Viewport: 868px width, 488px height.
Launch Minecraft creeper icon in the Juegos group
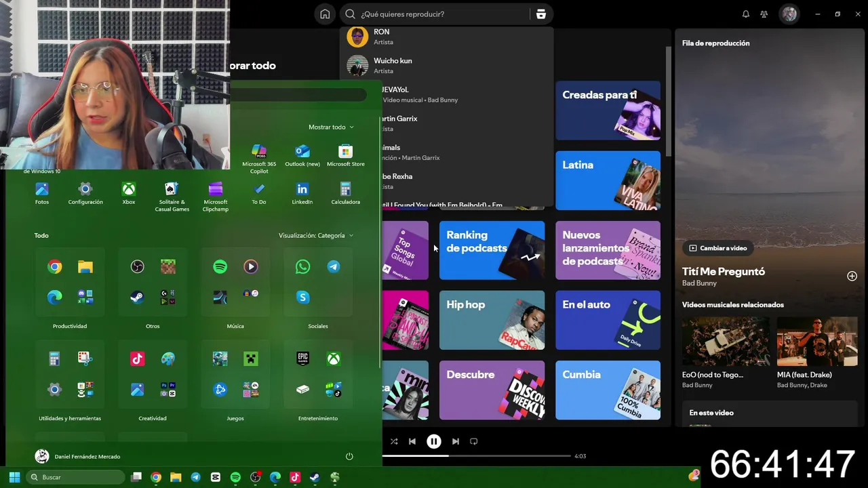coord(251,359)
